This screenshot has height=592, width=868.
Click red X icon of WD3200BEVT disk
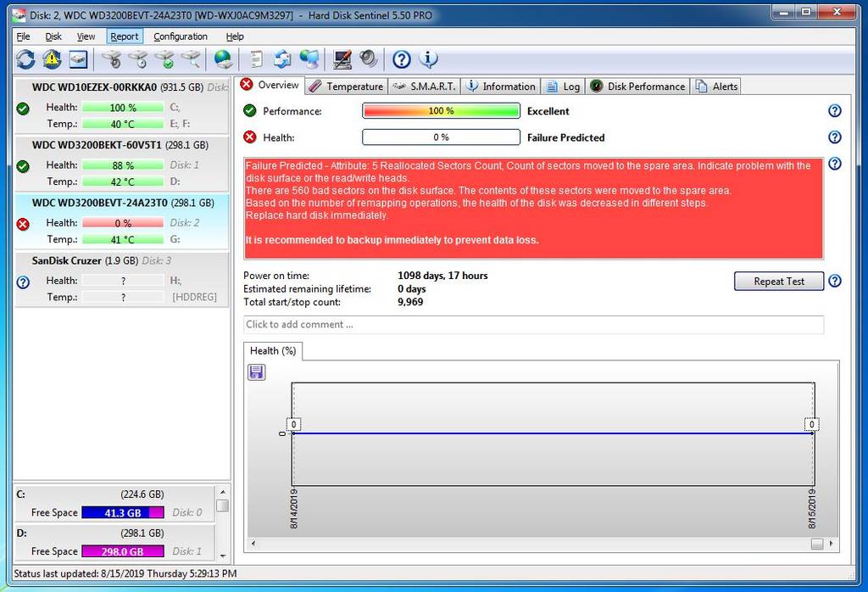coord(23,224)
